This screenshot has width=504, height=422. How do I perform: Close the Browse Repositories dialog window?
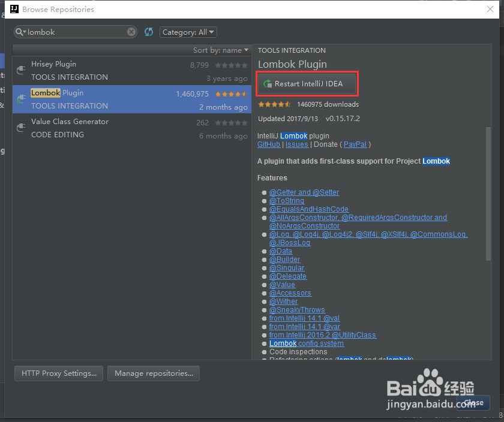point(490,9)
